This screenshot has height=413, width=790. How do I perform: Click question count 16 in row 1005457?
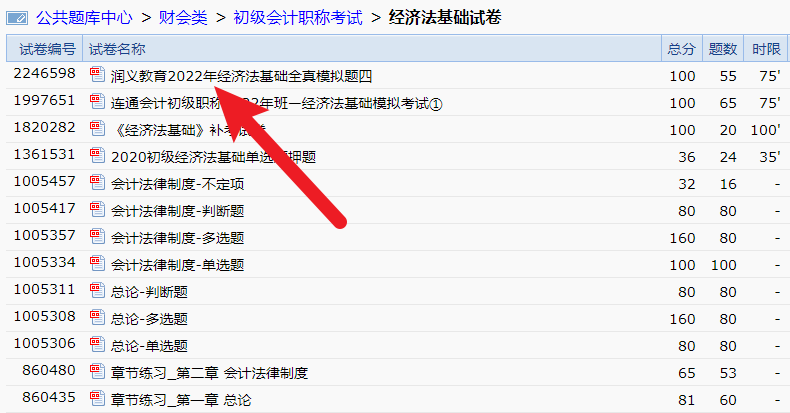[x=728, y=184]
